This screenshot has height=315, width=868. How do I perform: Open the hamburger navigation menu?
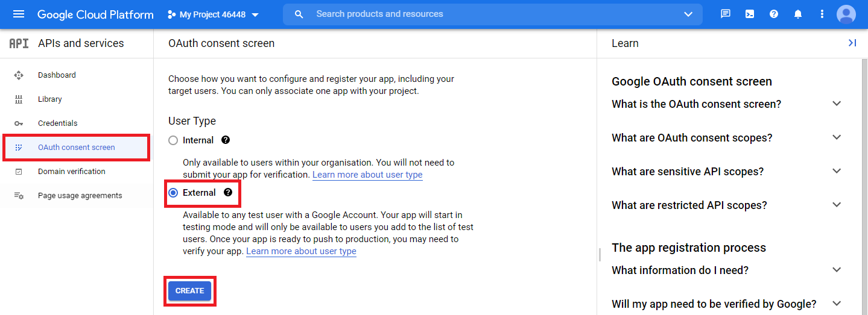coord(19,14)
